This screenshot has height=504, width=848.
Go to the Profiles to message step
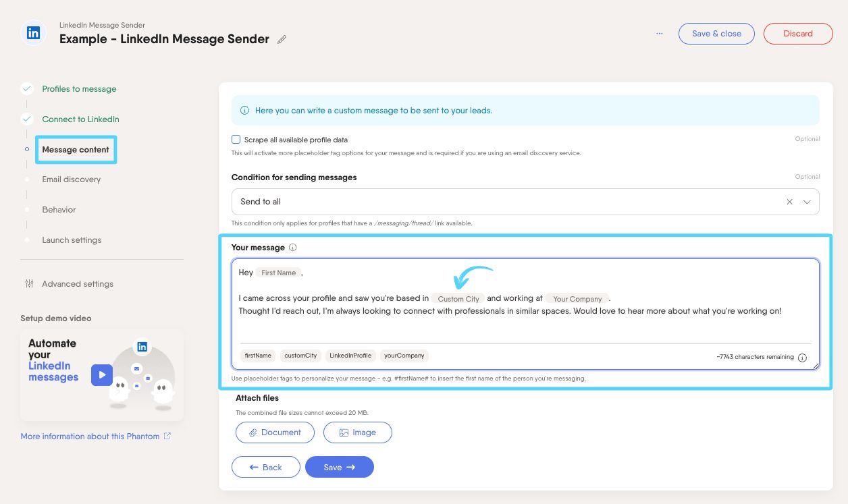coord(79,89)
